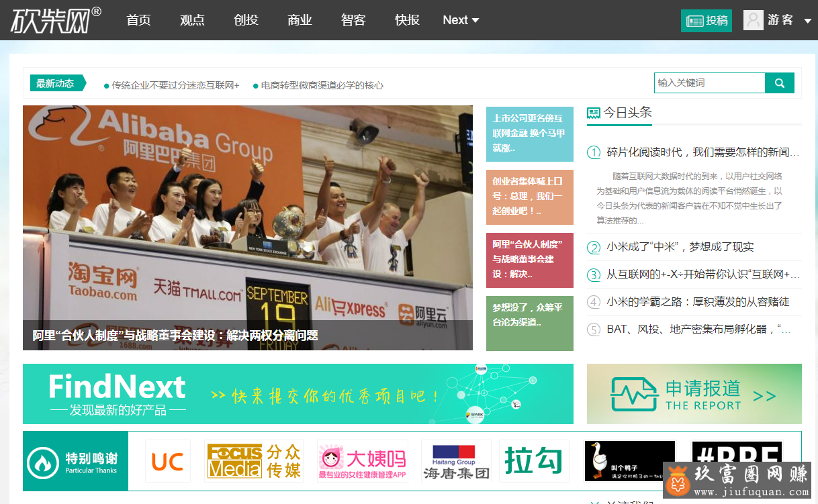The image size is (818, 504).
Task: Select red tile 阿里“合伙人制度”与战略董事会建设
Action: (x=530, y=260)
